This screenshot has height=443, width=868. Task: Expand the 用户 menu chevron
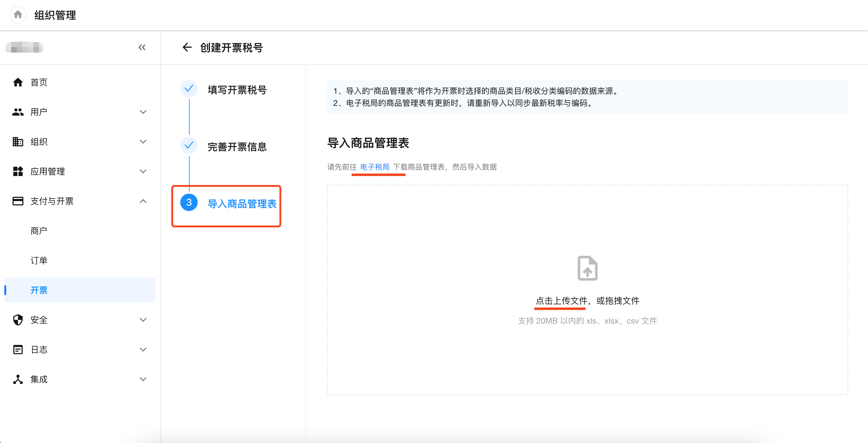(x=143, y=112)
